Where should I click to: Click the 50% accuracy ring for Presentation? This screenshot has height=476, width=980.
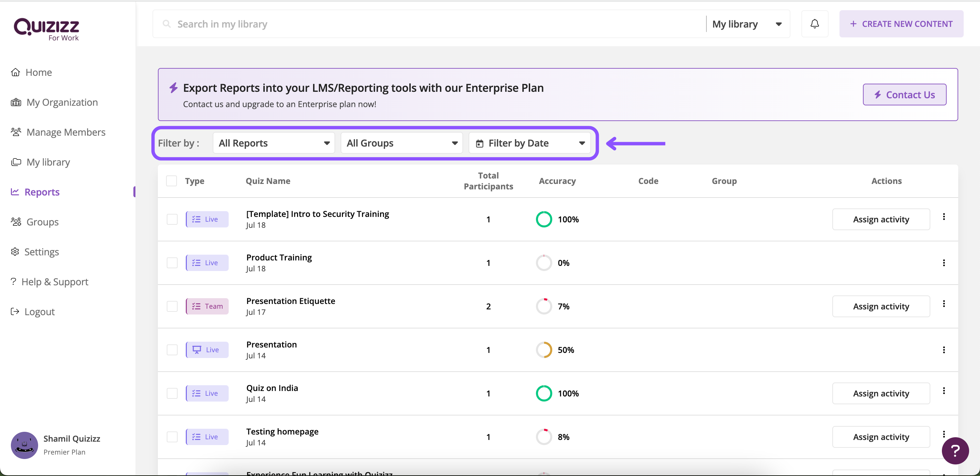click(544, 350)
